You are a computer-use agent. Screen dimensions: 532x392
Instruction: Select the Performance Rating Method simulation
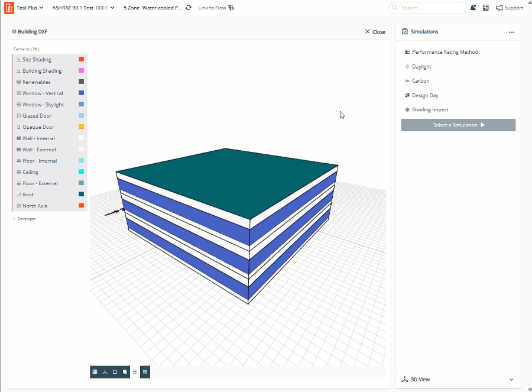[445, 52]
